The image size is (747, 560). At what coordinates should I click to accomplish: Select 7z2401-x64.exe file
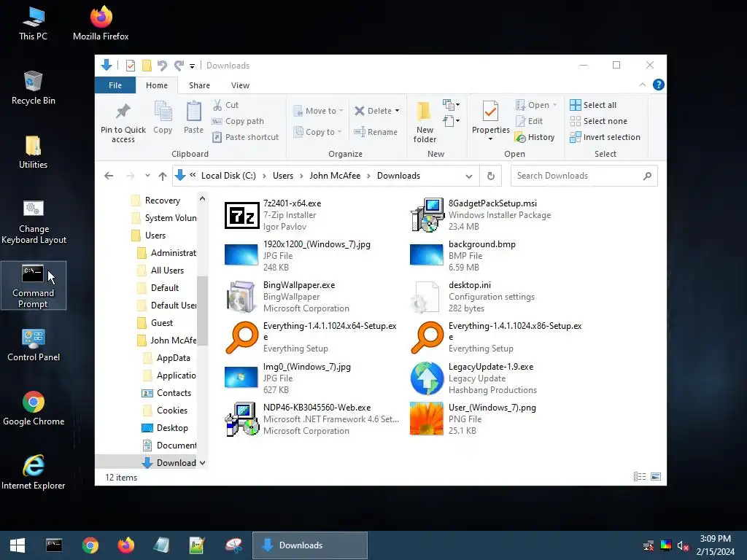(311, 215)
